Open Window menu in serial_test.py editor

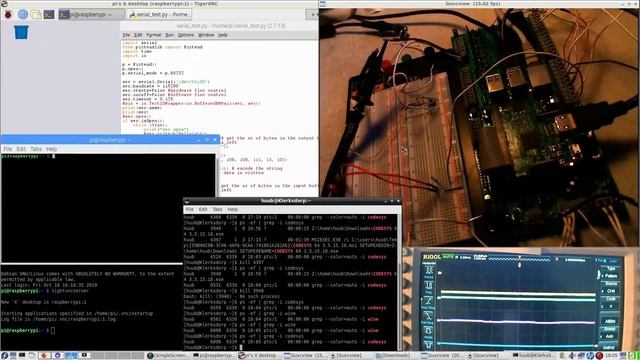(x=206, y=35)
